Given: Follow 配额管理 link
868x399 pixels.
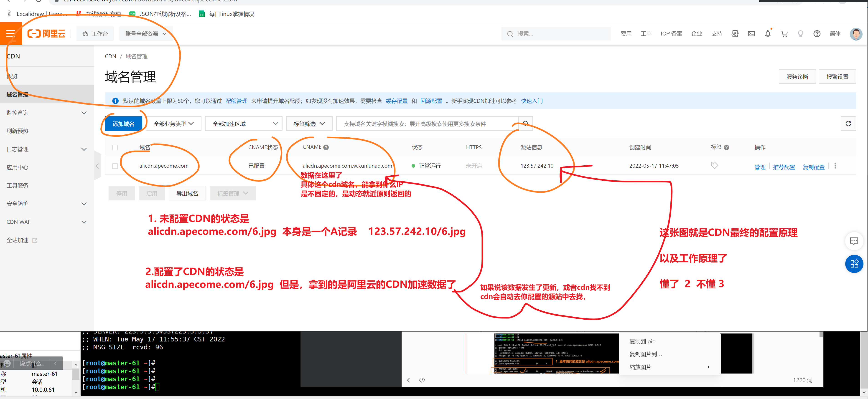Looking at the screenshot, I should (x=236, y=101).
